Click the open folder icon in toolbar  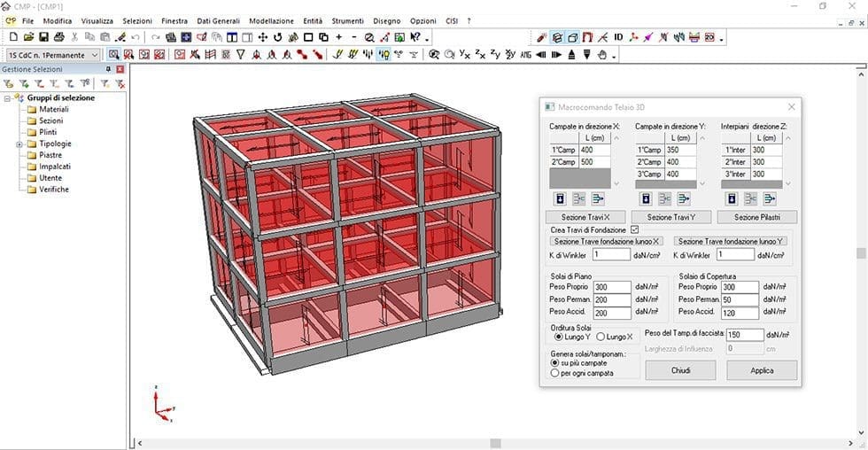click(28, 37)
